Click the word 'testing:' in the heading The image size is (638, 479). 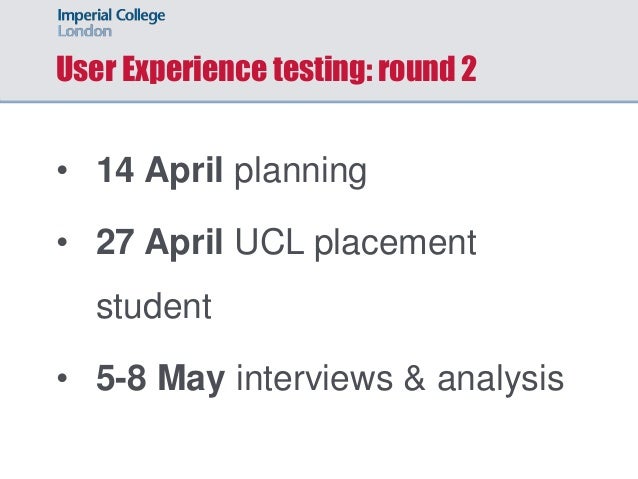[x=323, y=70]
